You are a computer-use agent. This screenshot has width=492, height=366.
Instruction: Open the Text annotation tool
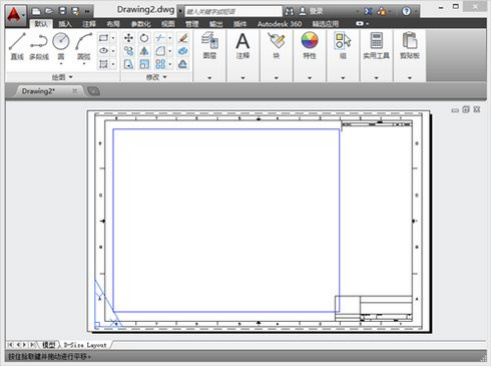tap(243, 46)
